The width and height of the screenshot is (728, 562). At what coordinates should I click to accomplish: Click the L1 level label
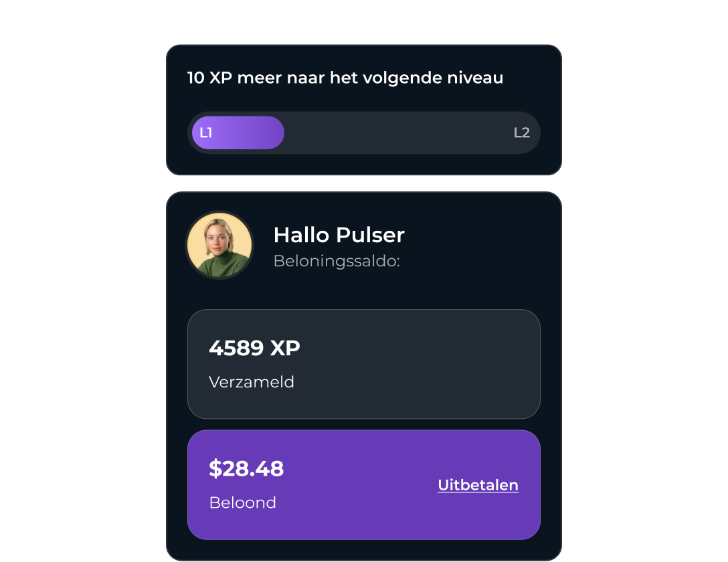click(x=205, y=132)
